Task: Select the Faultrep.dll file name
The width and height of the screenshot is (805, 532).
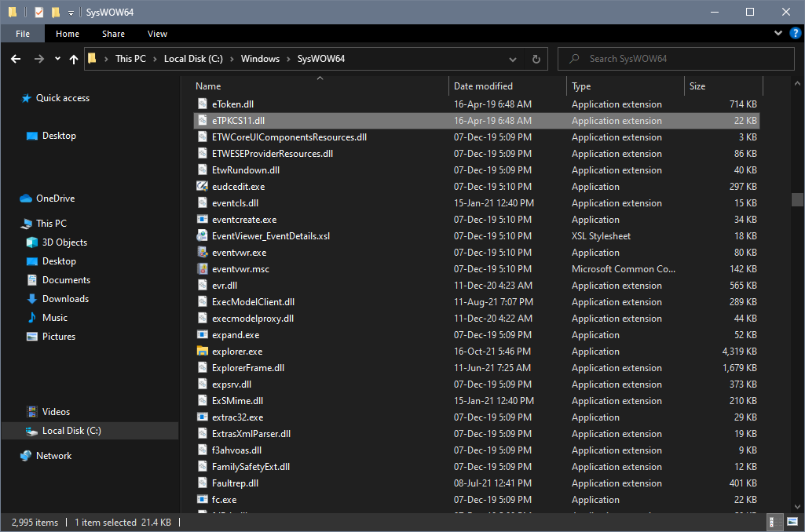Action: (x=235, y=483)
